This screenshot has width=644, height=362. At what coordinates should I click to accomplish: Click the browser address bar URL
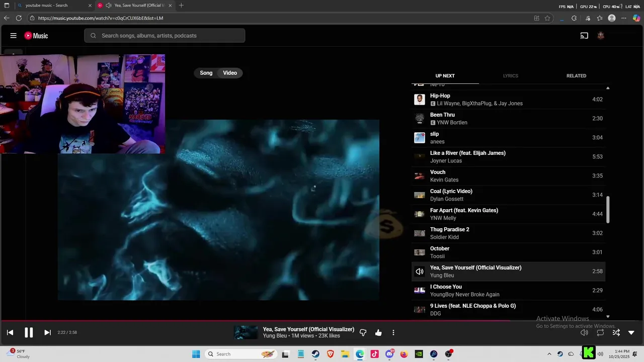coord(101,18)
